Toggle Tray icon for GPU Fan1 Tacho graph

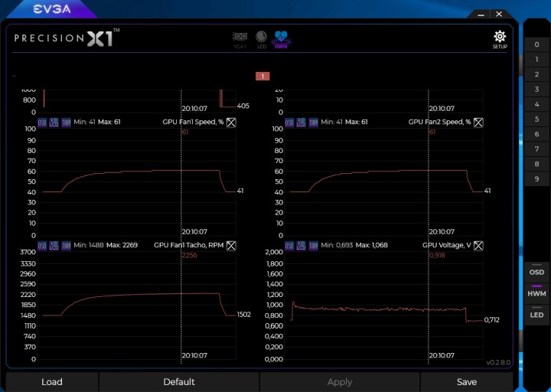[66, 246]
